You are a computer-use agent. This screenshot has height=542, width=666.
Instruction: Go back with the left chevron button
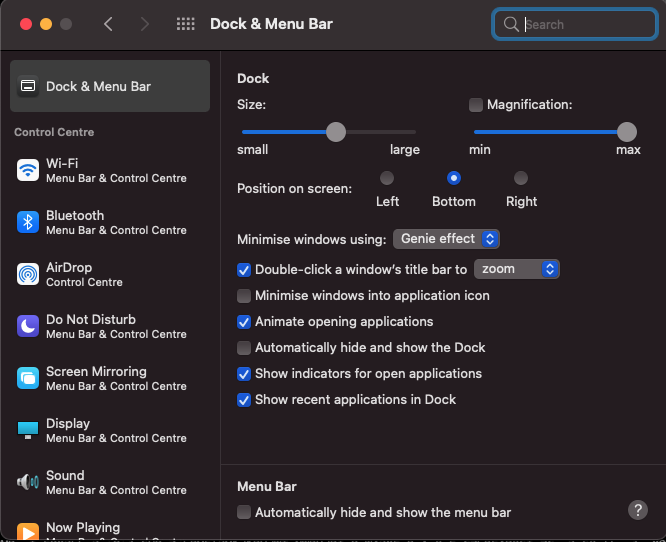coord(108,24)
